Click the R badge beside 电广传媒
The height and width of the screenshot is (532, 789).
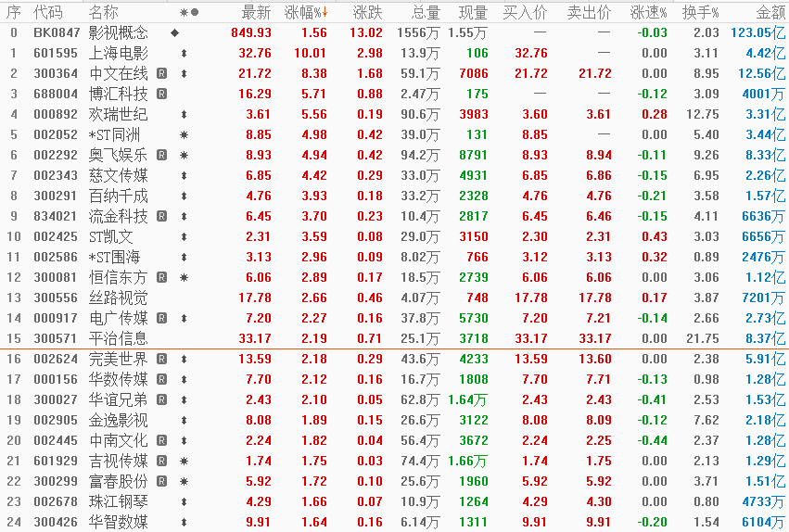pyautogui.click(x=161, y=318)
